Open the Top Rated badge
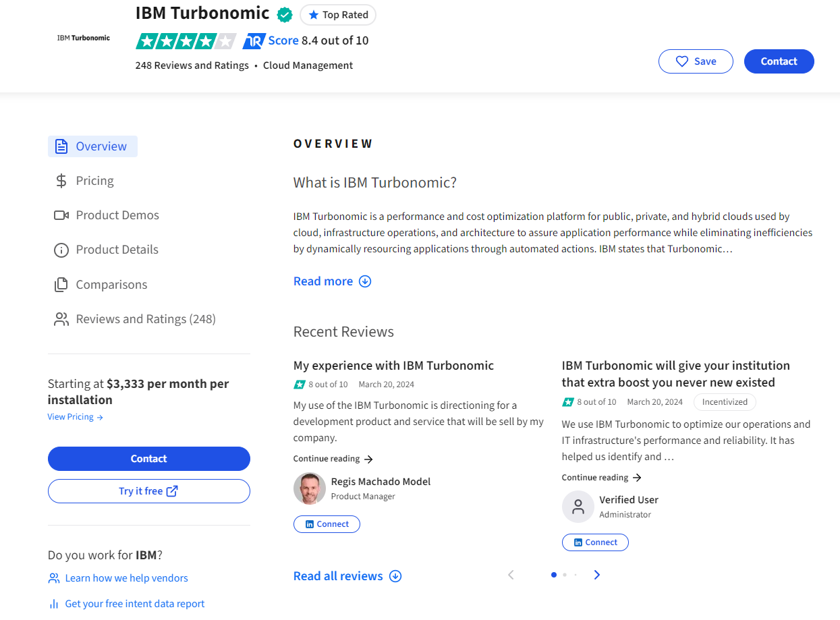The width and height of the screenshot is (840, 620). 338,15
